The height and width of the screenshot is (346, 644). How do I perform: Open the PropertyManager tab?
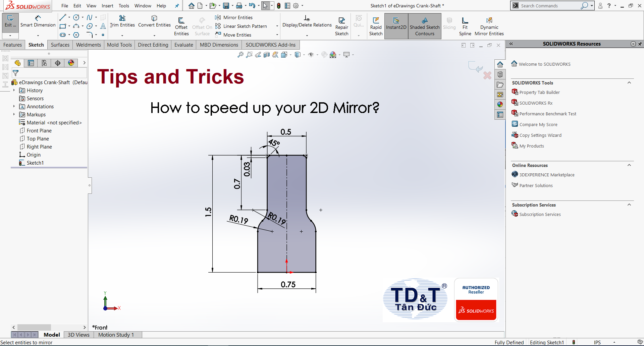[31, 63]
